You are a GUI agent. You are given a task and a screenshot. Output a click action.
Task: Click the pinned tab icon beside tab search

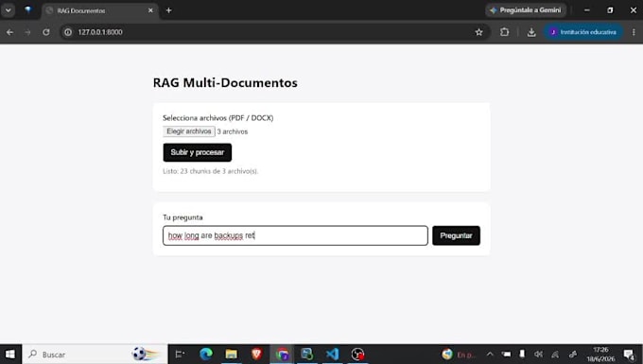[x=27, y=10]
